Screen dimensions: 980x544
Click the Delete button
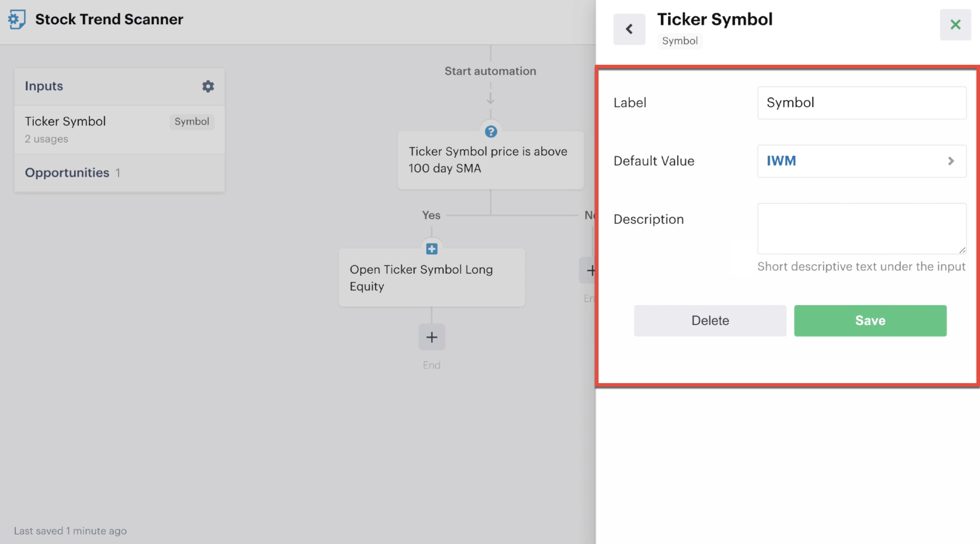tap(710, 321)
